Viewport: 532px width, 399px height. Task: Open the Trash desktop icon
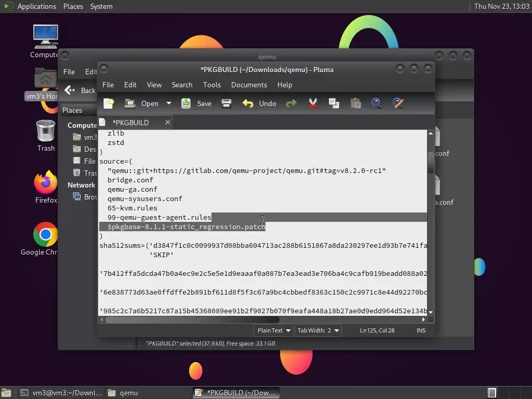tap(46, 136)
